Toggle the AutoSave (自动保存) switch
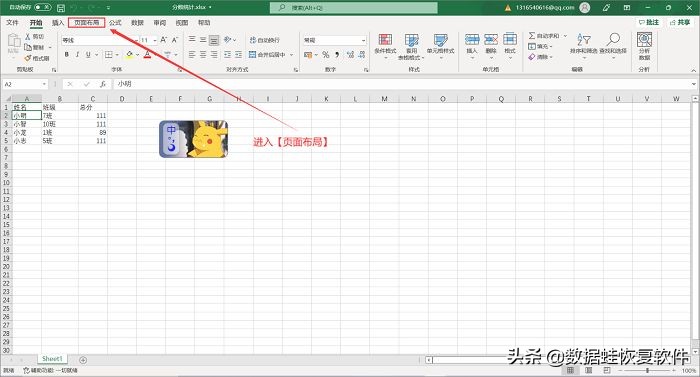 coord(43,8)
